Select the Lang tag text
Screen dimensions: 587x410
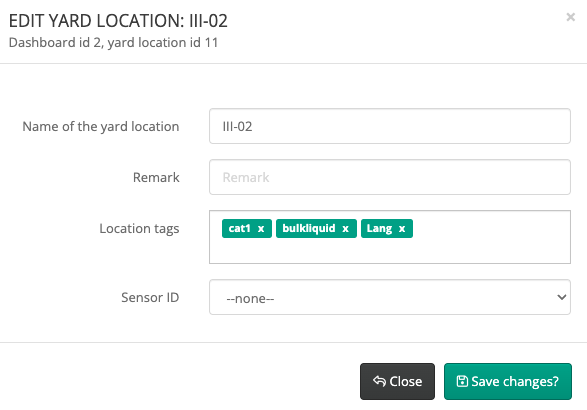tap(379, 228)
